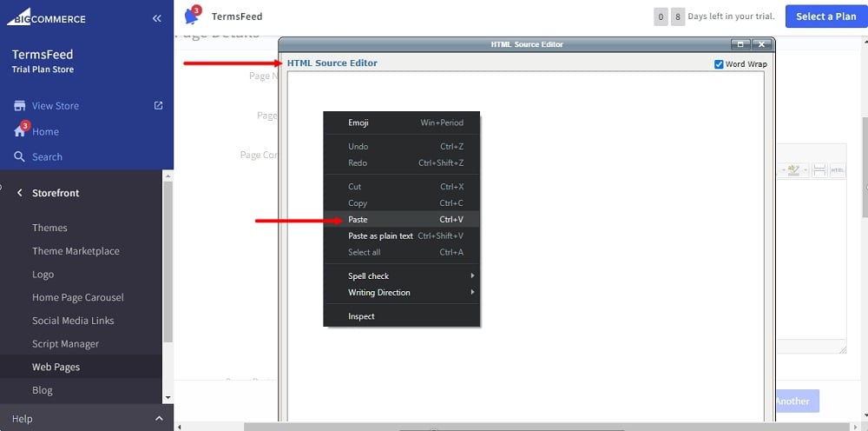Choose Inspect from the context menu
The image size is (868, 431).
(x=401, y=316)
